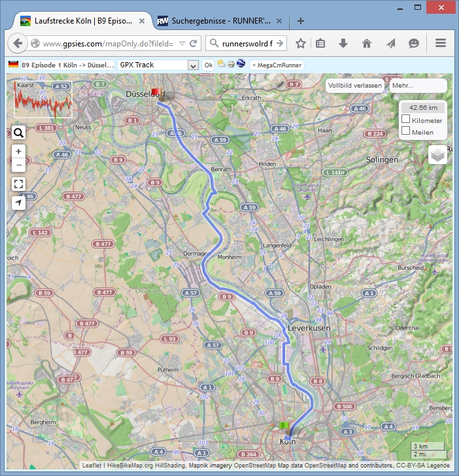Viewport: 459px width, 476px height.
Task: Enable the Meilen markers checkbox
Action: tap(406, 131)
